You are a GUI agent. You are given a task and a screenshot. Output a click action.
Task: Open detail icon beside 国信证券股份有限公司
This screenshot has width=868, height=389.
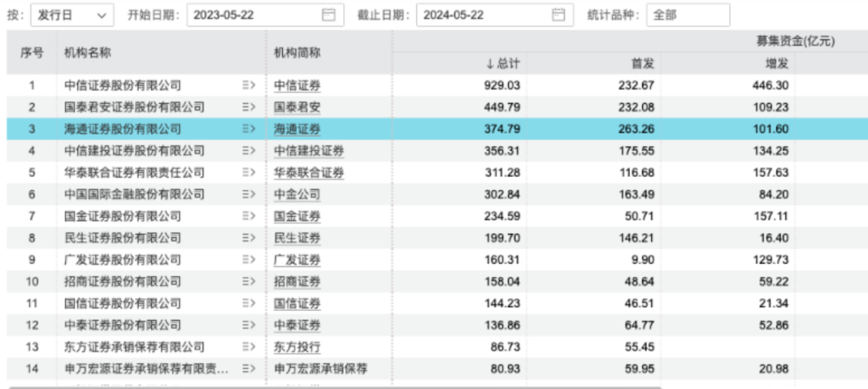click(248, 303)
